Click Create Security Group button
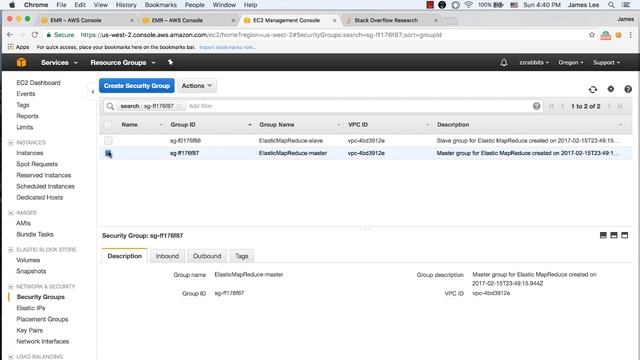 click(x=137, y=86)
